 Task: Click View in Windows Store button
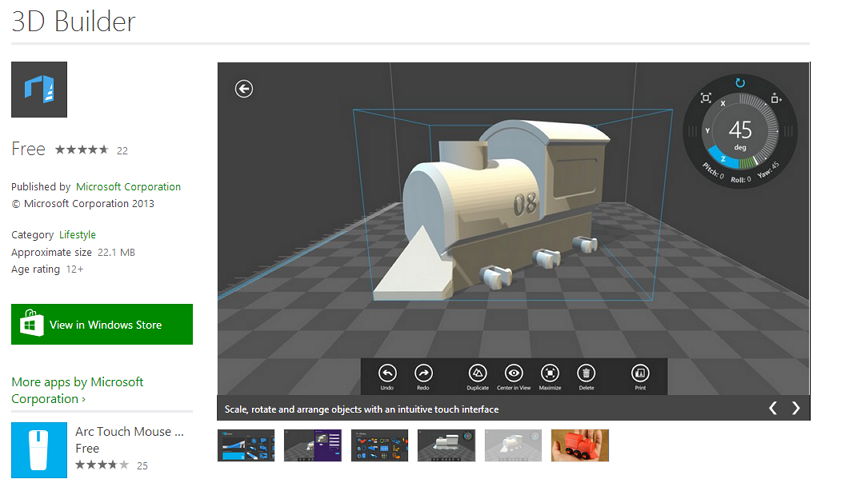pos(102,325)
